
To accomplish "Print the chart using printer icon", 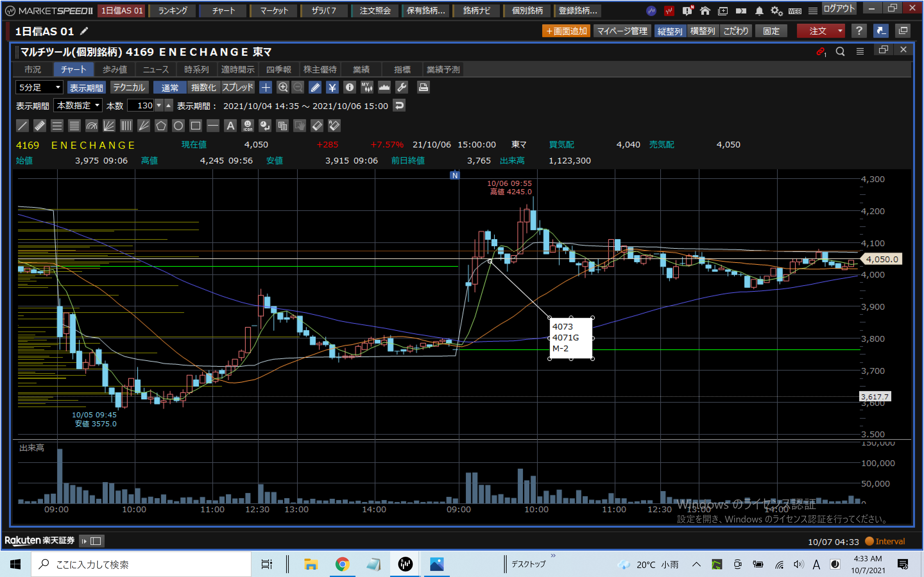I will (423, 88).
